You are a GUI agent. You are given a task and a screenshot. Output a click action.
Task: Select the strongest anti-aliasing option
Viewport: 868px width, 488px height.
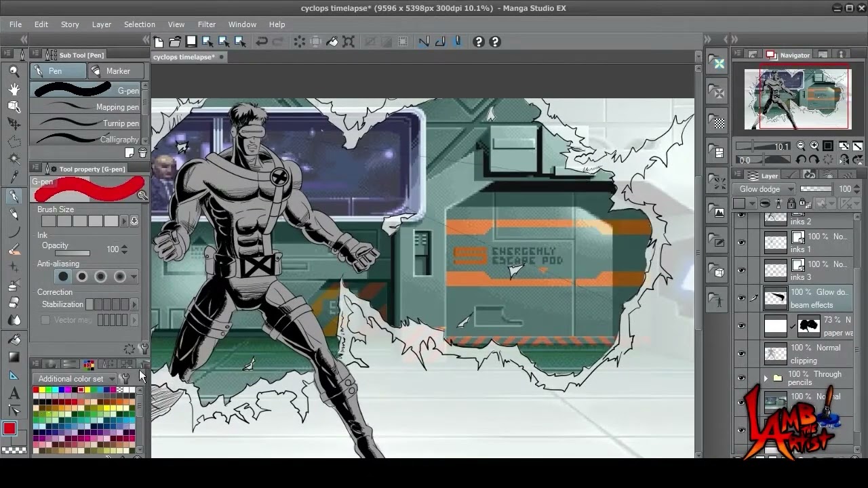click(x=120, y=277)
